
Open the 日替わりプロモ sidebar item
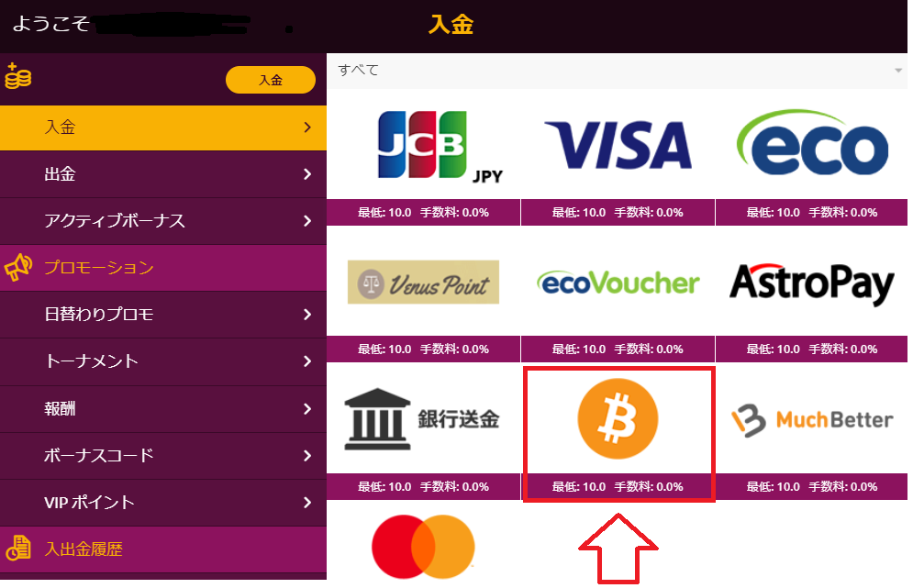[163, 315]
